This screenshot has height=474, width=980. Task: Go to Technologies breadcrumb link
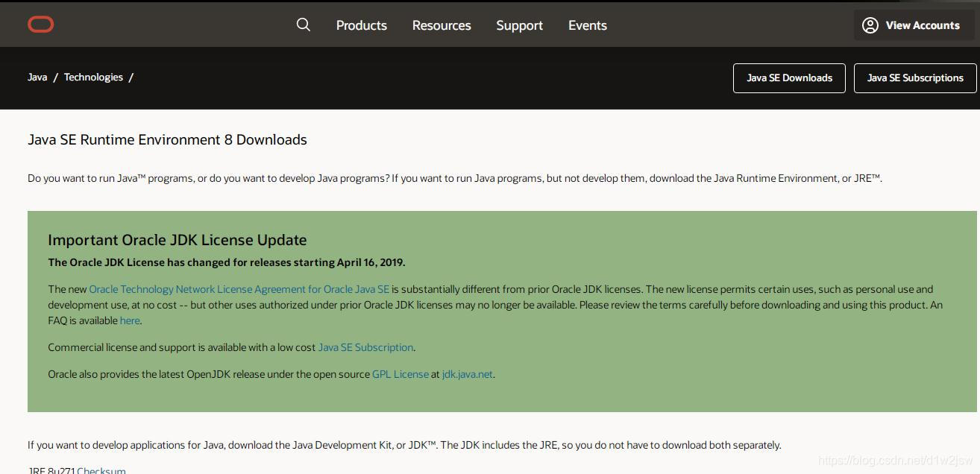pos(93,77)
